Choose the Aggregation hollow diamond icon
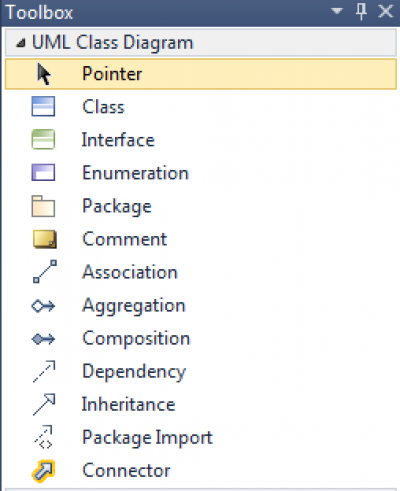This screenshot has height=491, width=400. click(x=43, y=306)
